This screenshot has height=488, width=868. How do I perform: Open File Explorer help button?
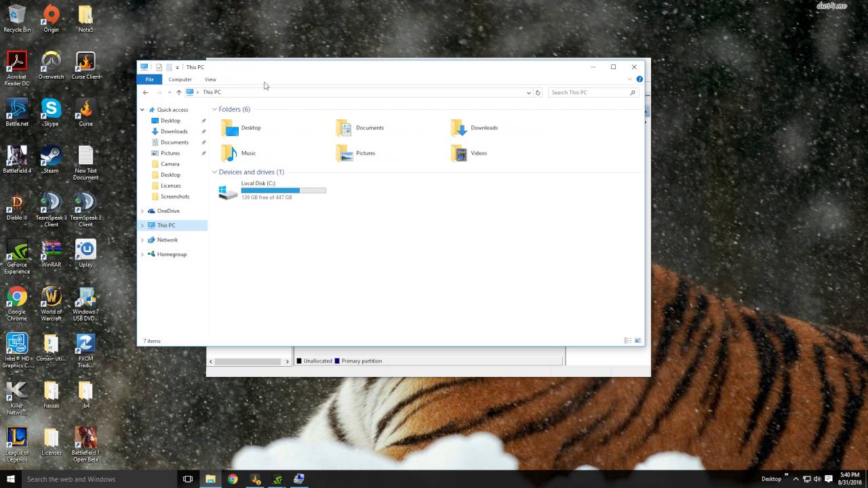click(639, 79)
